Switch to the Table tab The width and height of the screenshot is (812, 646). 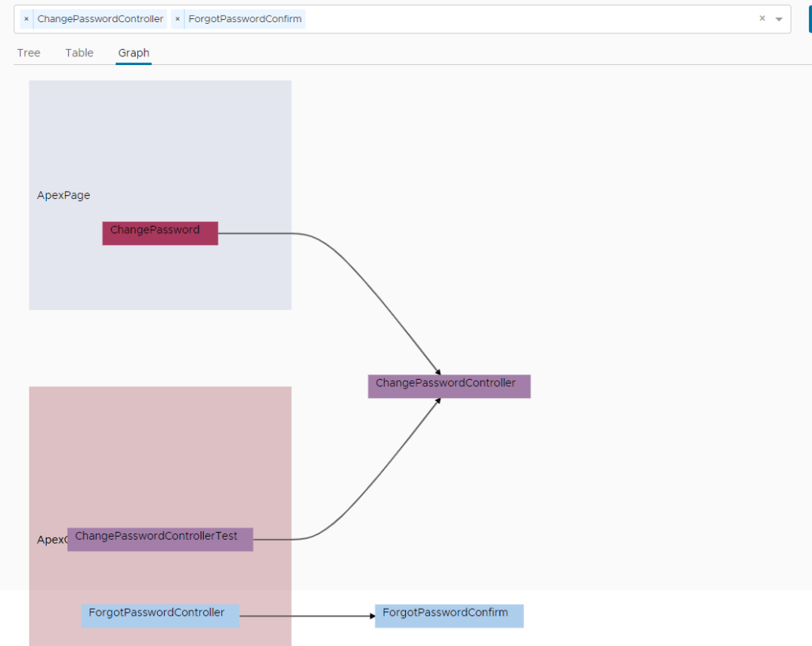pyautogui.click(x=79, y=52)
